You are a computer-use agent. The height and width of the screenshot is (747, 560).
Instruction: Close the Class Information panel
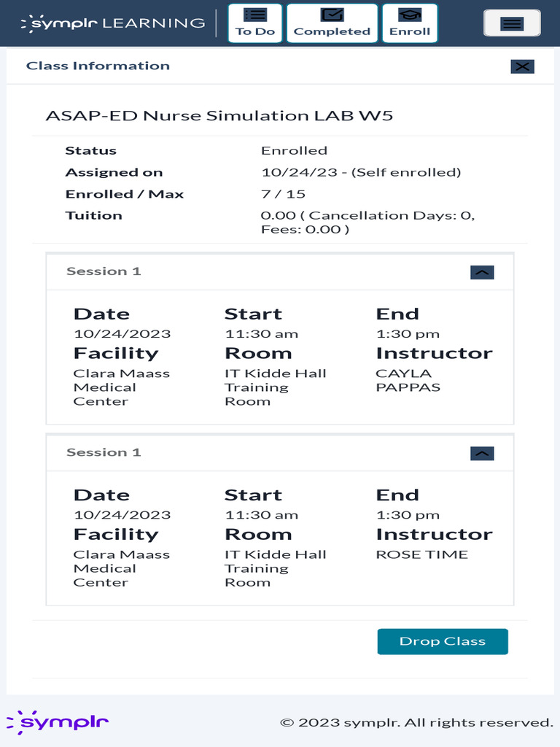tap(522, 66)
